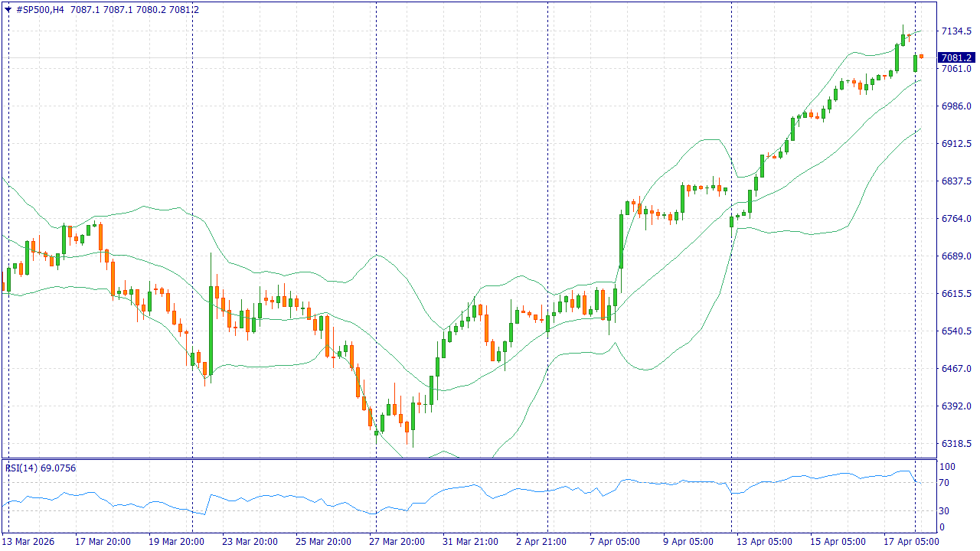The width and height of the screenshot is (980, 551).
Task: Click RSI level 70 on the scale
Action: [x=946, y=483]
